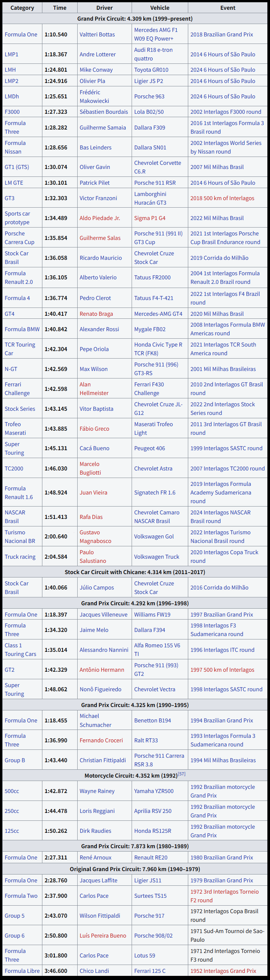
Task: Open the red 1952 Interlagos Grand Prix link
Action: tap(223, 971)
